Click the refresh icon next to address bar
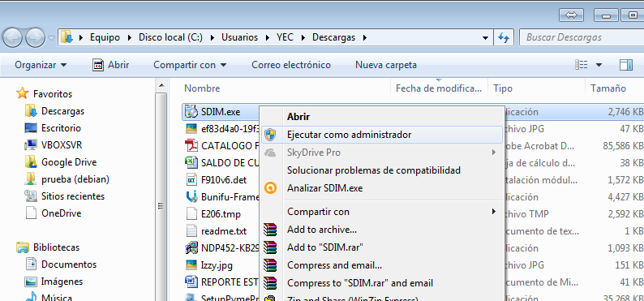 point(504,38)
